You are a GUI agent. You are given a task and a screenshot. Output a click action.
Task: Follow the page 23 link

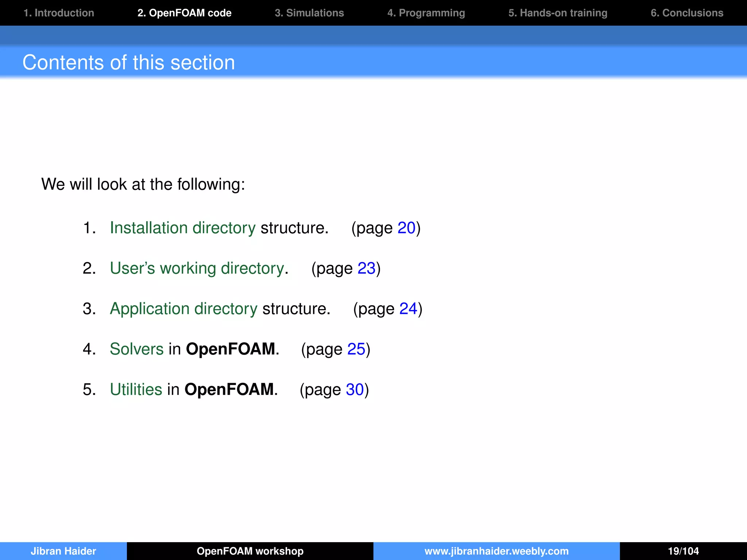pyautogui.click(x=366, y=268)
